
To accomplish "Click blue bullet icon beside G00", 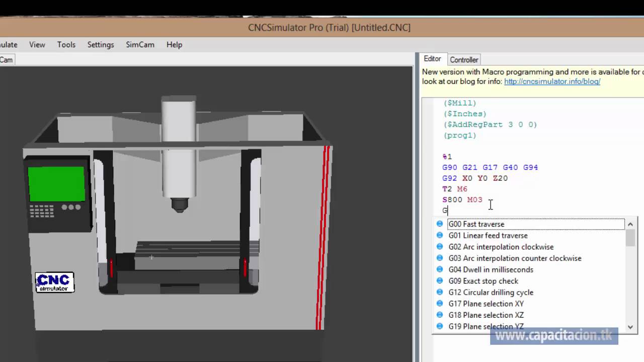I will click(440, 224).
